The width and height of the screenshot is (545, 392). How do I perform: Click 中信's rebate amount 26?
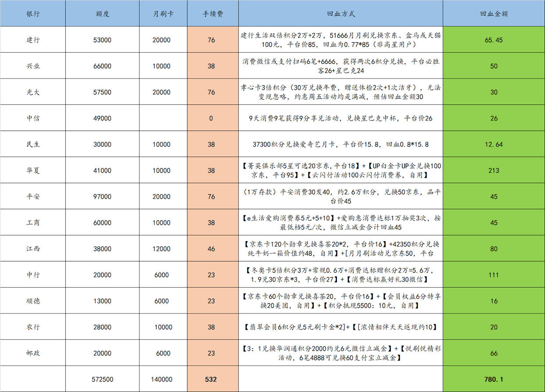click(x=494, y=118)
